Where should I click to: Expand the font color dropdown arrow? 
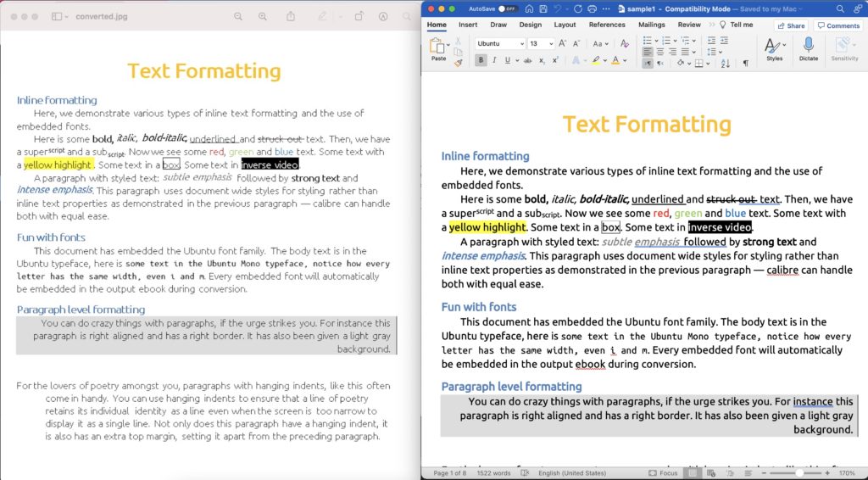click(625, 61)
